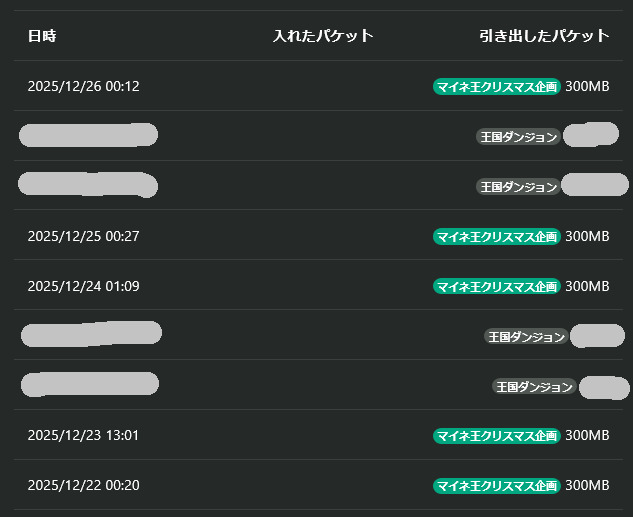Open マイネ王クリスマス企画 tag in the 12/23 row

point(496,435)
